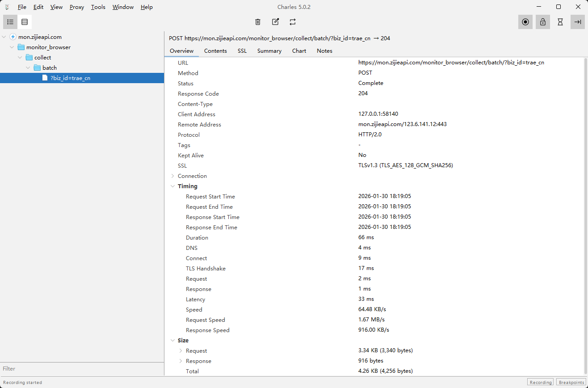This screenshot has width=588, height=388.
Task: Click the Client Address value 127.0.0.1:58140
Action: point(378,114)
